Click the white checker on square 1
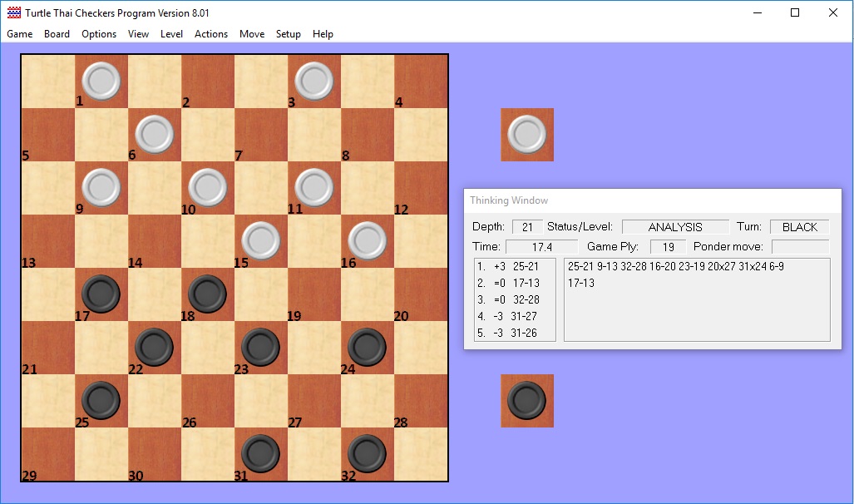Viewport: 854px width, 504px height. (101, 80)
